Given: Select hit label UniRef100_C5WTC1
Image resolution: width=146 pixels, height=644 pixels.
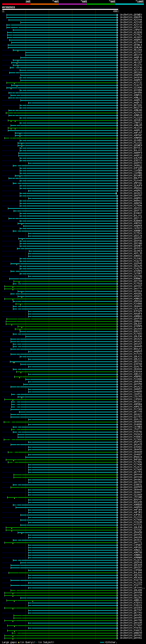Looking at the screenshot, I should coord(131,123).
